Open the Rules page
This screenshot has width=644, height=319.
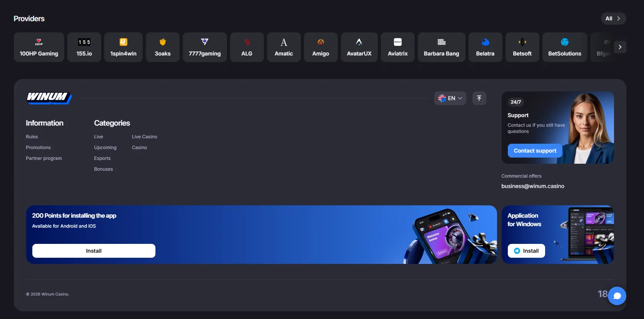point(32,137)
